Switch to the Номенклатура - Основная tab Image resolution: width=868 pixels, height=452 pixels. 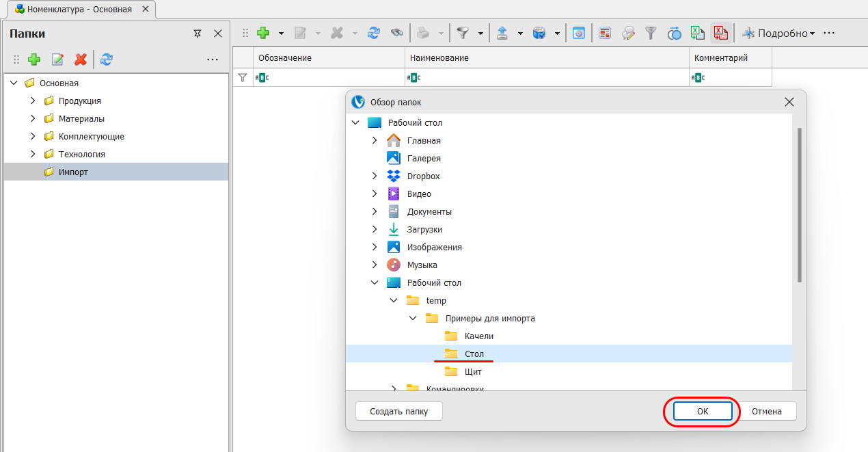click(79, 10)
